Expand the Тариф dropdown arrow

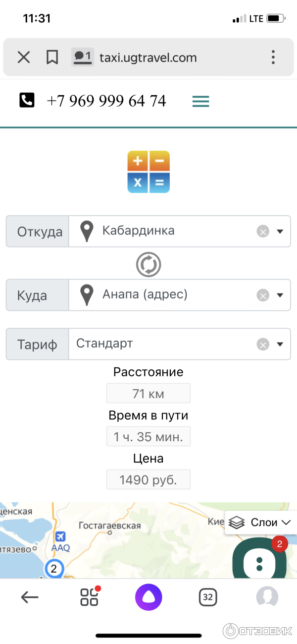280,344
